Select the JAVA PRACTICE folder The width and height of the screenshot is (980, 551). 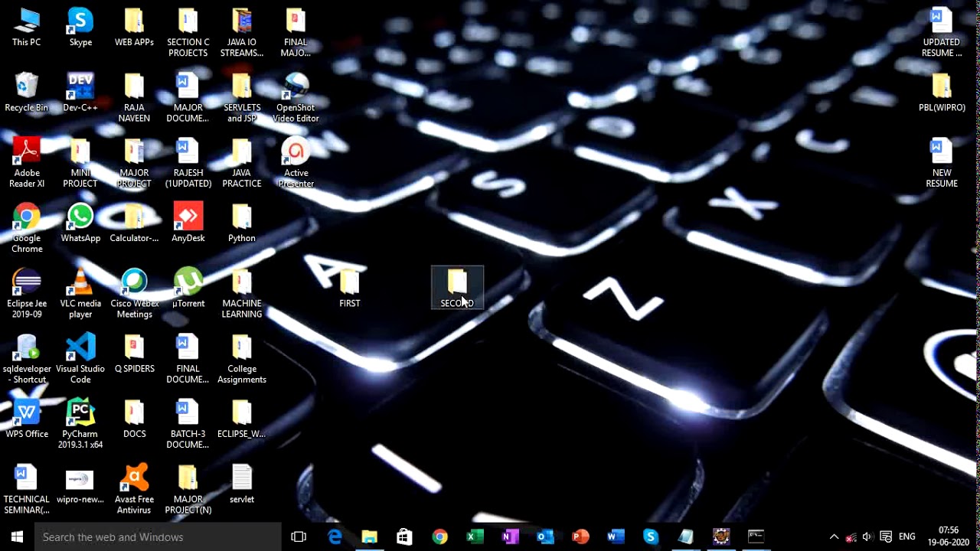pyautogui.click(x=242, y=163)
